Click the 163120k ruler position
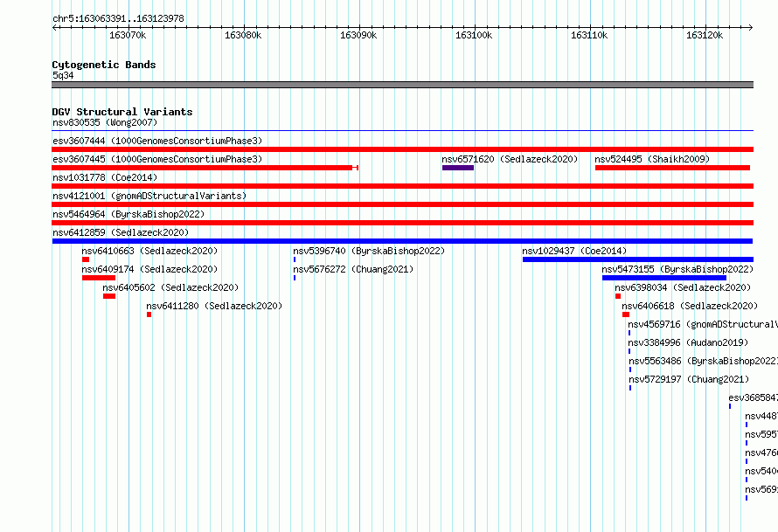 click(x=705, y=36)
